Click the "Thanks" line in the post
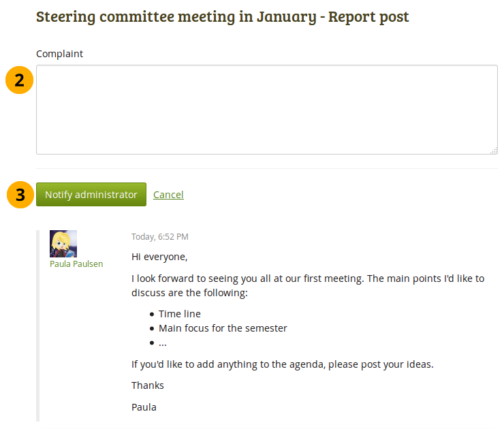 [x=148, y=385]
